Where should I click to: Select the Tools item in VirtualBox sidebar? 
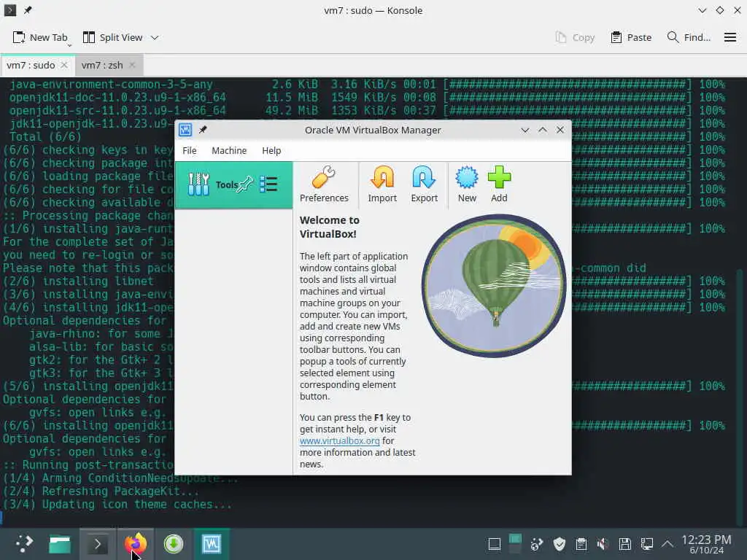pos(233,184)
